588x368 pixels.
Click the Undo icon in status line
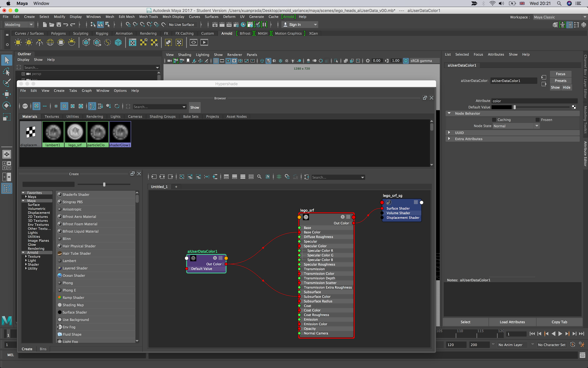click(x=66, y=25)
